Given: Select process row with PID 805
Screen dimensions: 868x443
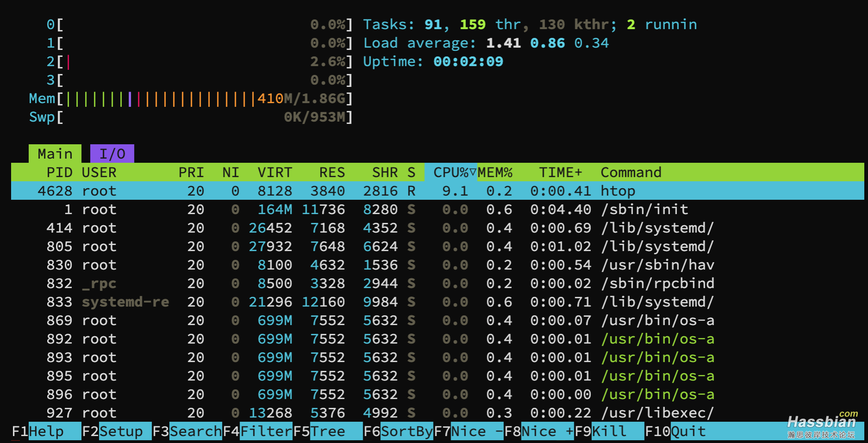Looking at the screenshot, I should (438, 246).
